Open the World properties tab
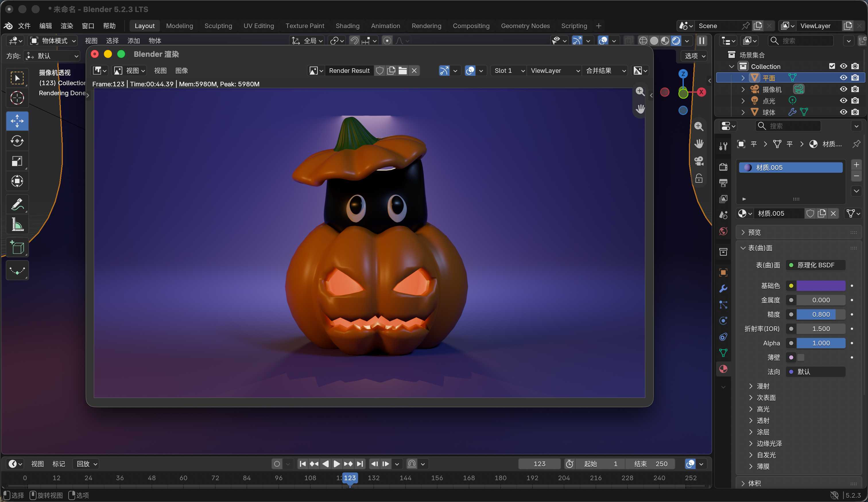Viewport: 868px width, 502px height. coord(723,231)
